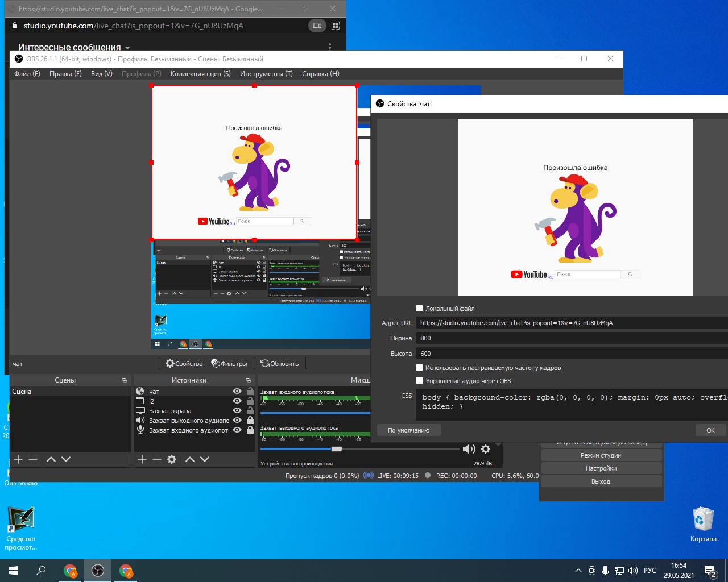Move the scene down in the Сцены panel

tap(66, 459)
